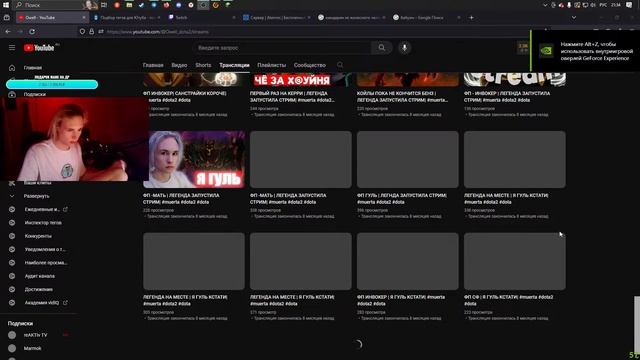The width and height of the screenshot is (640, 360).
Task: Open a new browser tab with plus
Action: (x=471, y=18)
